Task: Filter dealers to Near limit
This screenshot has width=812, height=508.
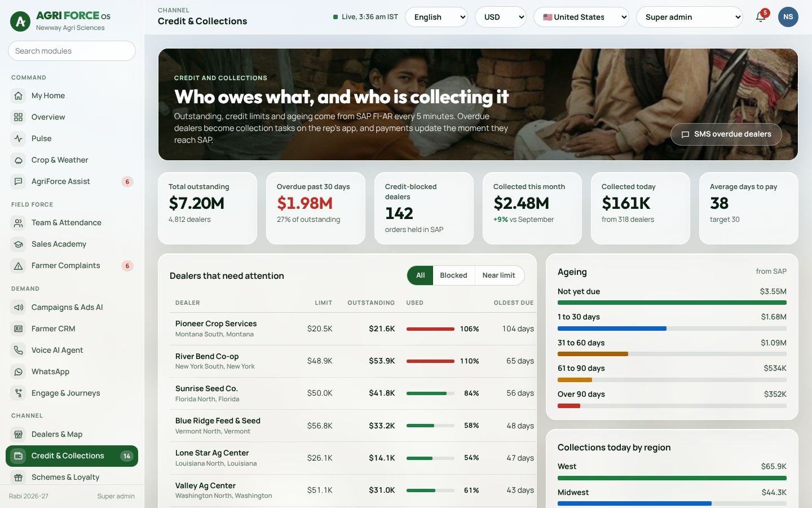Action: click(x=499, y=275)
